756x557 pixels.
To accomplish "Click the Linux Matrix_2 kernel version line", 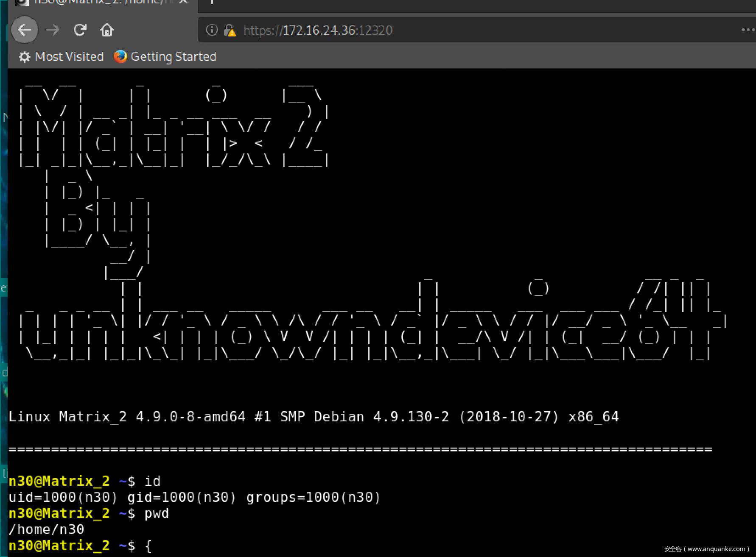I will [x=313, y=417].
